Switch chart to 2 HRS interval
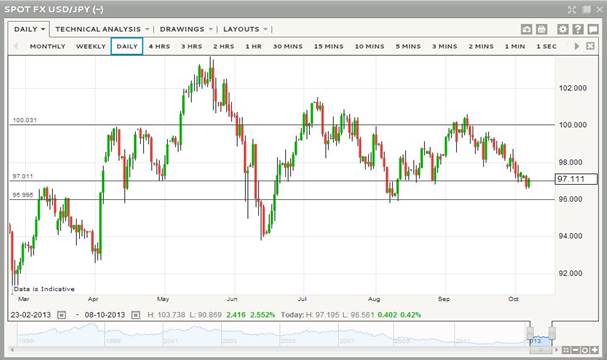Viewport: 607px width, 360px height. point(224,46)
